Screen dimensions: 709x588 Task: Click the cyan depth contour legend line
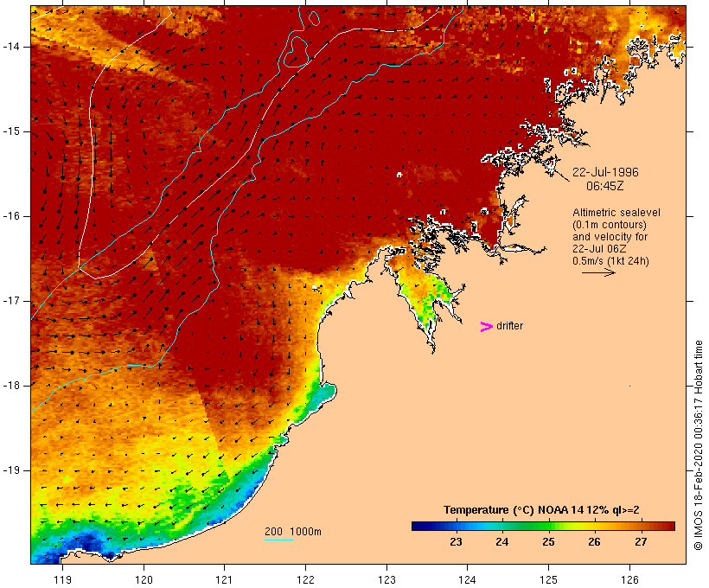[x=279, y=540]
